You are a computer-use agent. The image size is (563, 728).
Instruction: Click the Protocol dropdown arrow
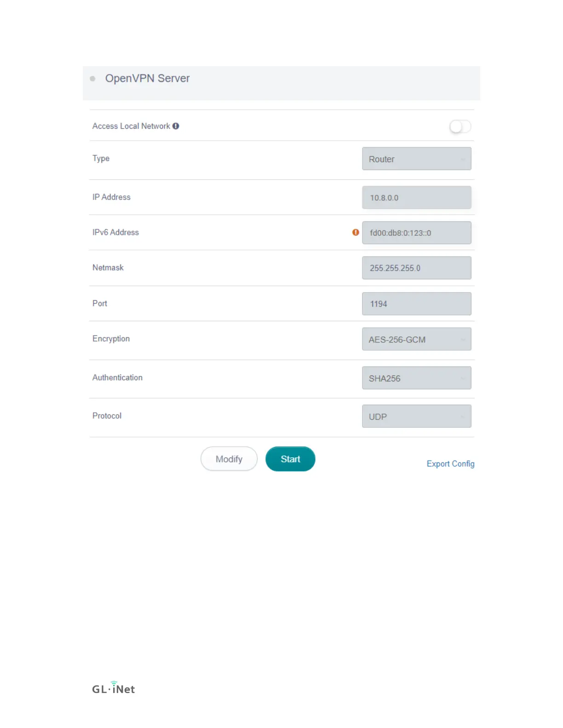click(x=463, y=417)
